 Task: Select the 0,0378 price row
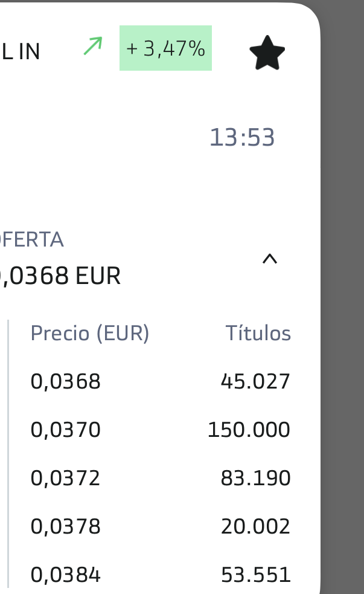[65, 526]
